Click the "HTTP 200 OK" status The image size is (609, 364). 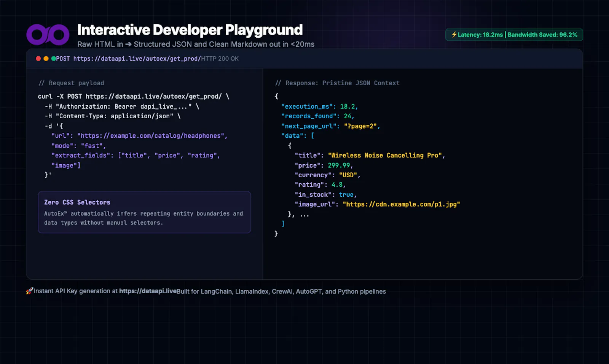(220, 59)
